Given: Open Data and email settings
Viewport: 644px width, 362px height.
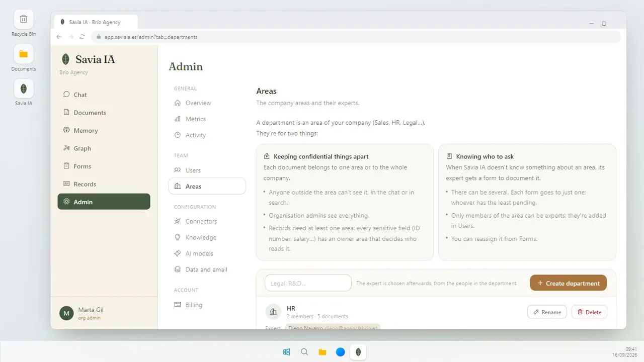Looking at the screenshot, I should point(207,269).
